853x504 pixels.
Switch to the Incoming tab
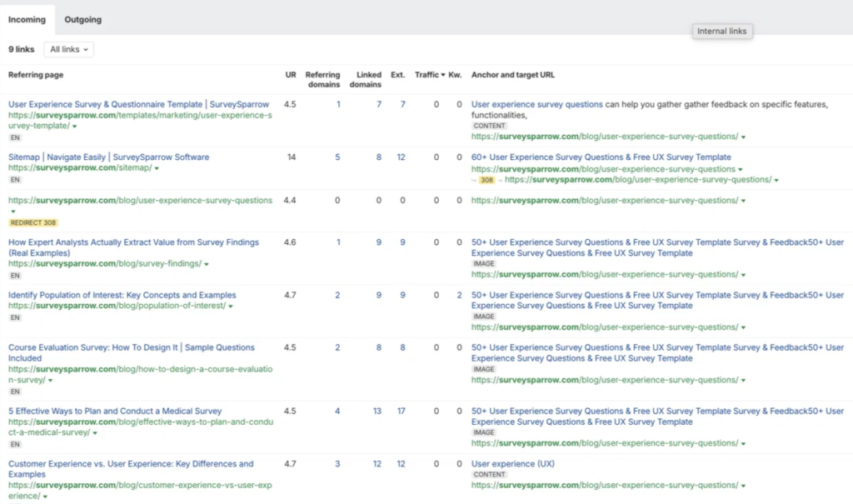(27, 20)
